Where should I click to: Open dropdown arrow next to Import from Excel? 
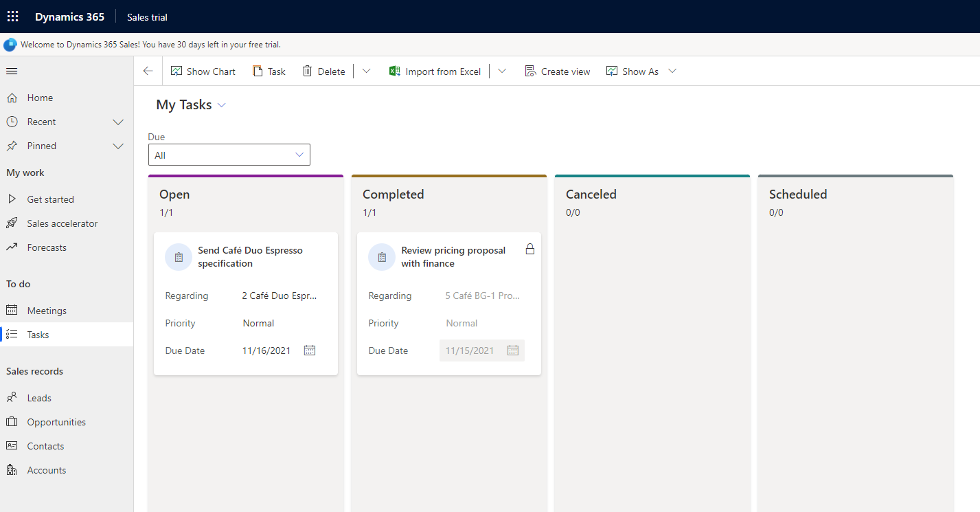502,71
